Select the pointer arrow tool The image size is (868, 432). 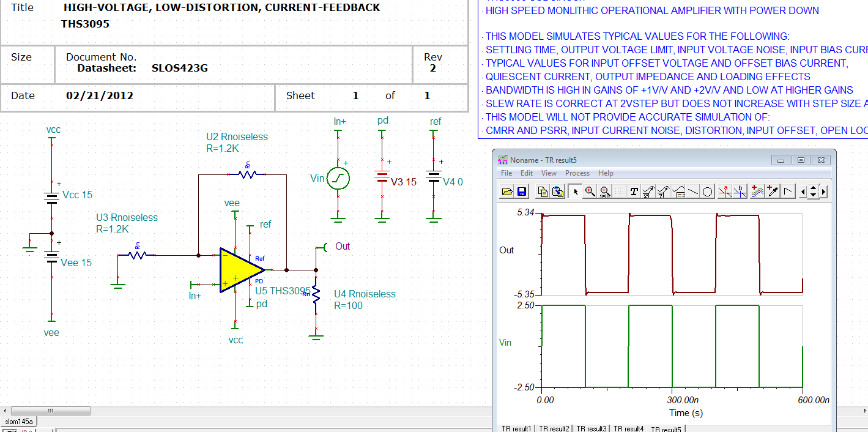575,192
